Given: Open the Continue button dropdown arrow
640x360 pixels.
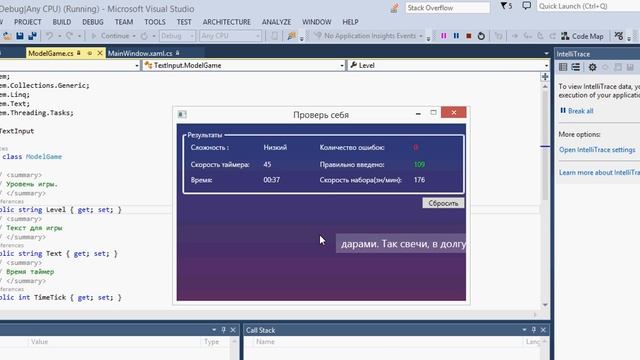Looking at the screenshot, I should point(134,36).
